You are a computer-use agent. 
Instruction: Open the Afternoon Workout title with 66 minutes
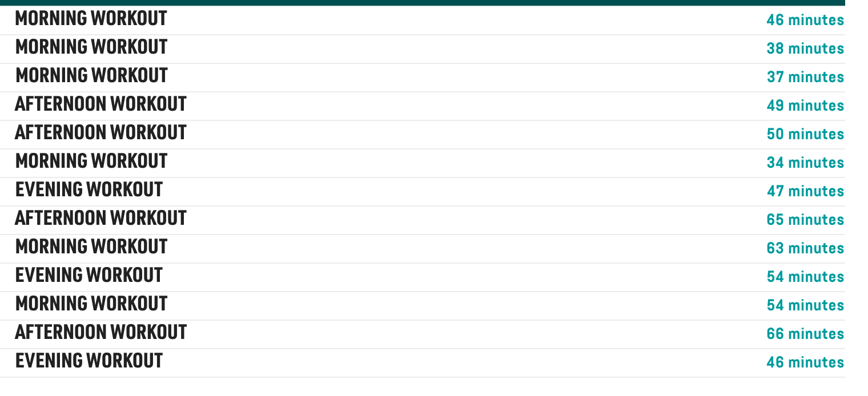pyautogui.click(x=101, y=333)
